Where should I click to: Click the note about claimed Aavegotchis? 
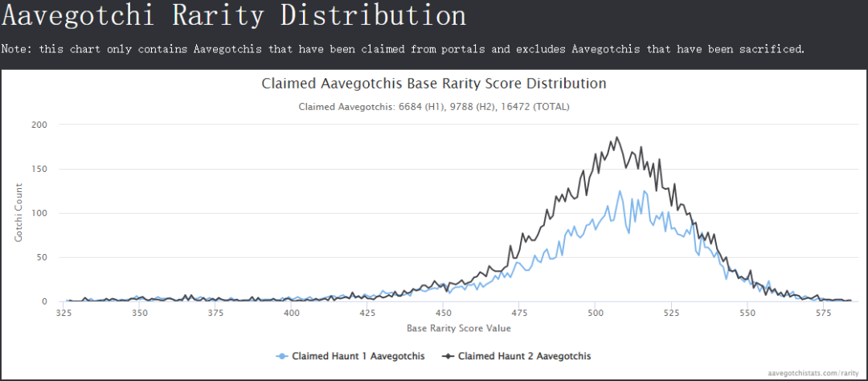(x=403, y=49)
